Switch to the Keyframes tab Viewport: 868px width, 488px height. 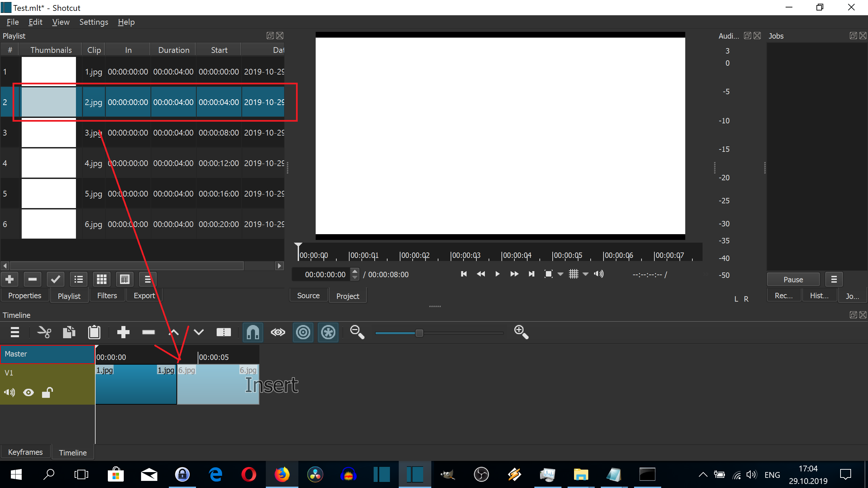(25, 452)
